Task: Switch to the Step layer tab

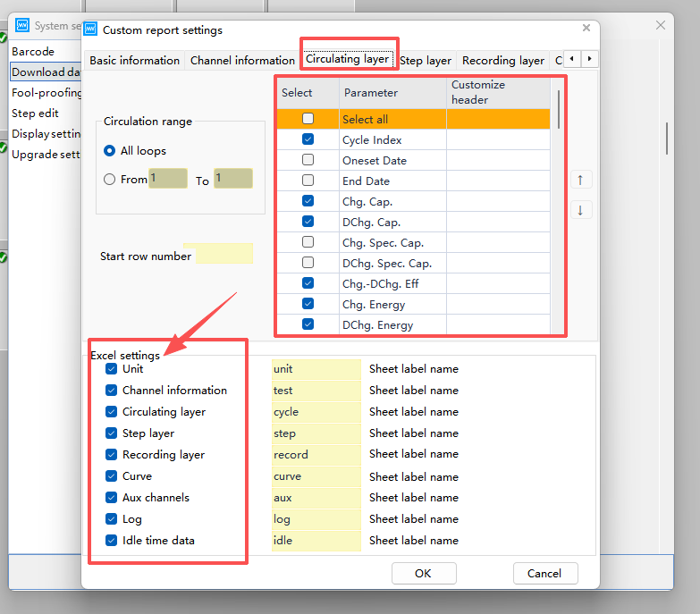Action: 426,61
